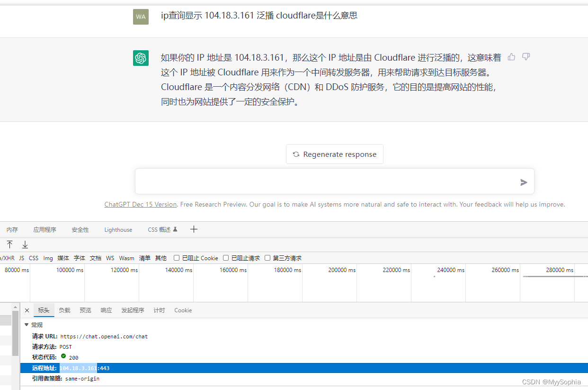Open the 应用程序 DevTools tab
Image resolution: width=588 pixels, height=390 pixels.
45,229
